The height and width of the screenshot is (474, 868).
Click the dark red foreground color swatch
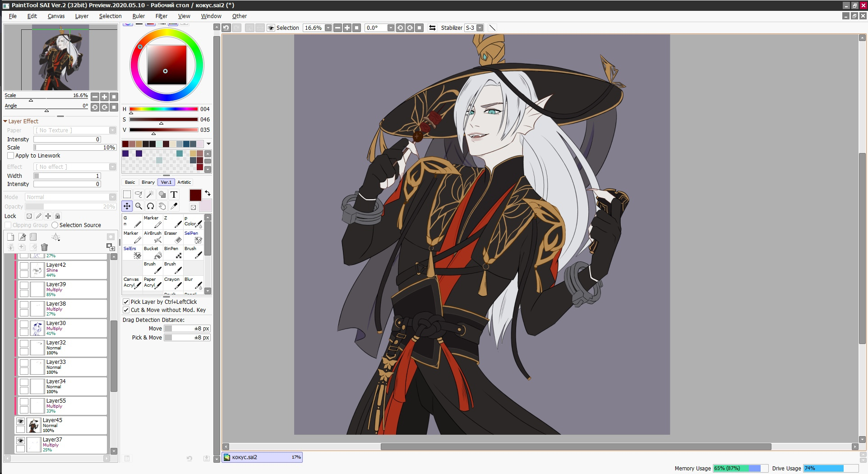pos(195,195)
